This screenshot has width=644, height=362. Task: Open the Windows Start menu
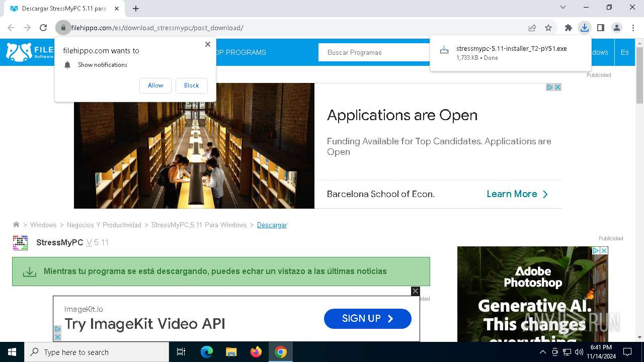pos(12,352)
